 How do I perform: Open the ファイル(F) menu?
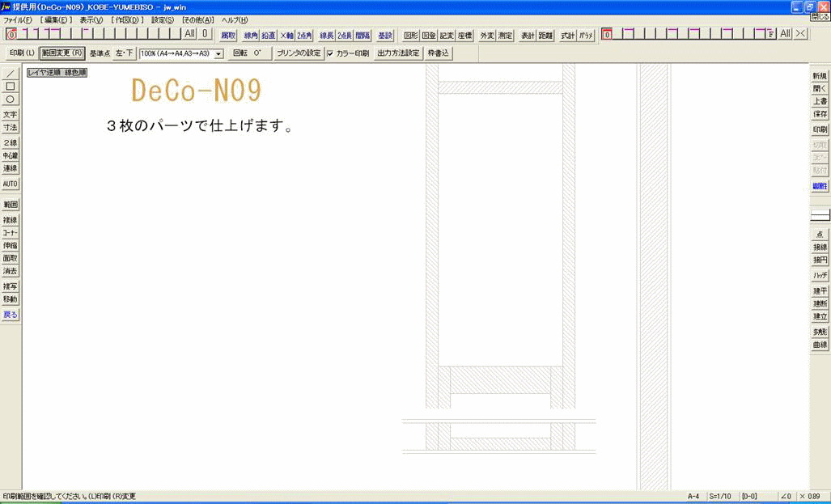18,19
